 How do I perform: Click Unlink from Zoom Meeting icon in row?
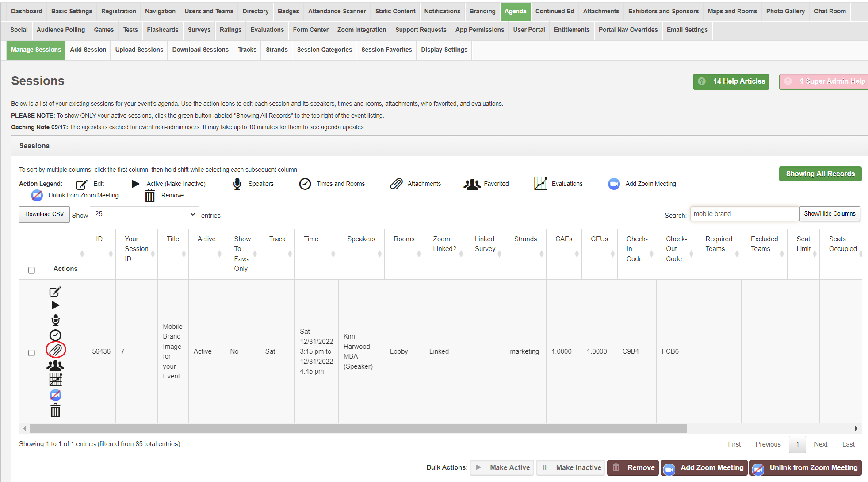pyautogui.click(x=55, y=395)
